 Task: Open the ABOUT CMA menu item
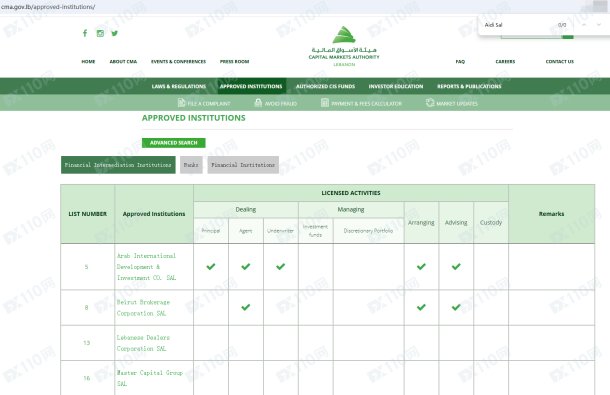[123, 61]
